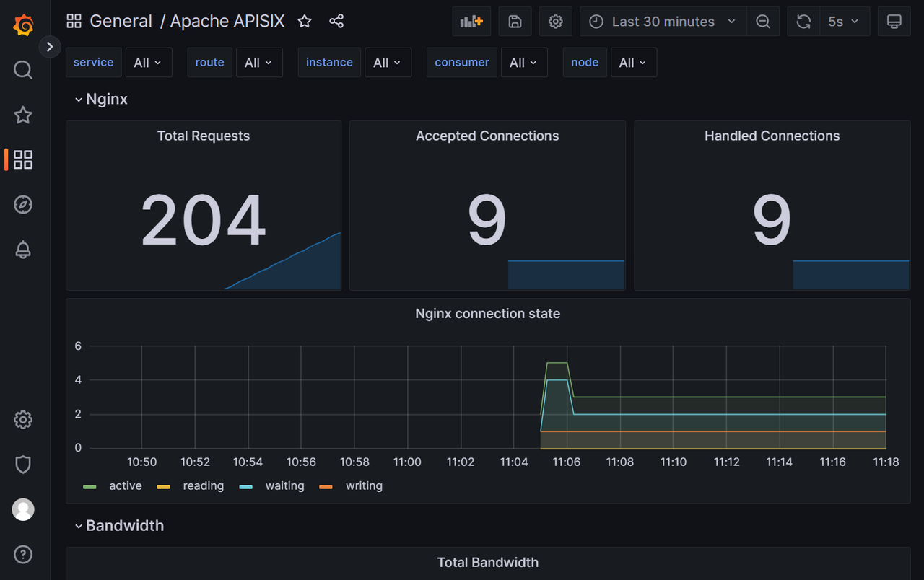
Task: Open the Server admin shield icon
Action: coord(23,465)
